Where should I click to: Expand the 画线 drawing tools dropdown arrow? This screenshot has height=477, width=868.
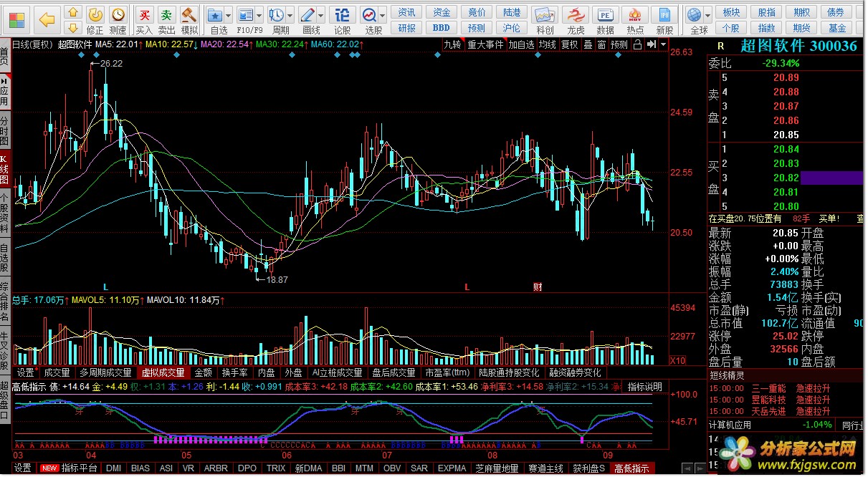pos(320,15)
